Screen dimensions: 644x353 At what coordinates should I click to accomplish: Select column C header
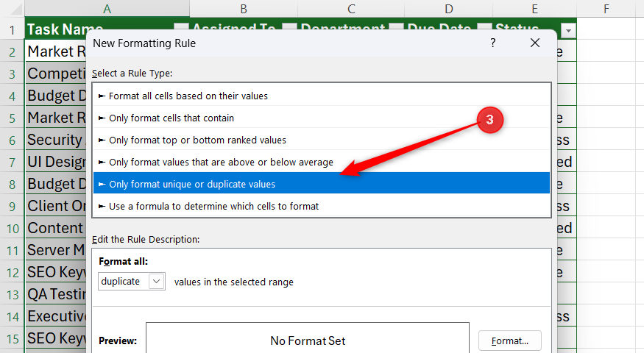point(351,9)
